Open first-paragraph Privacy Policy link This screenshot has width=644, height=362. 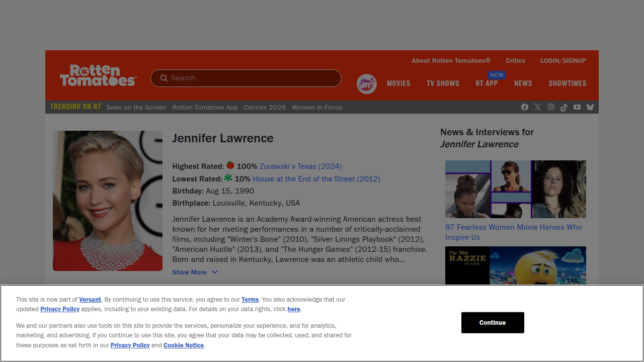pos(60,309)
